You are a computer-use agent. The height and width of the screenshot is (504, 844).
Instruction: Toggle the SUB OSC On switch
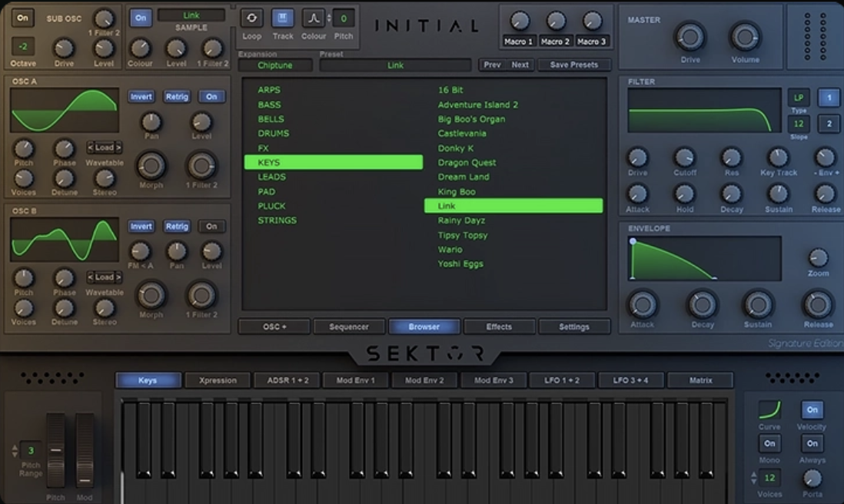pyautogui.click(x=22, y=18)
